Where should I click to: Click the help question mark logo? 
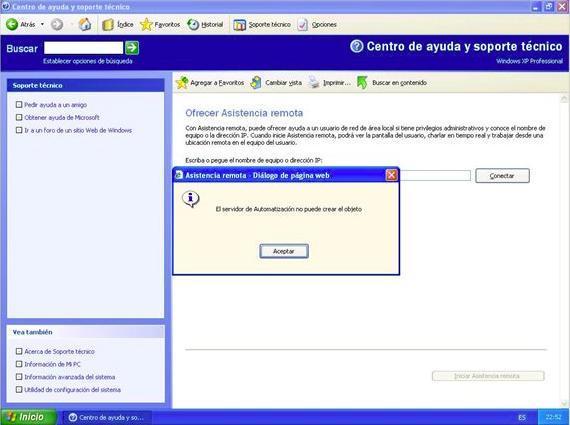click(357, 46)
